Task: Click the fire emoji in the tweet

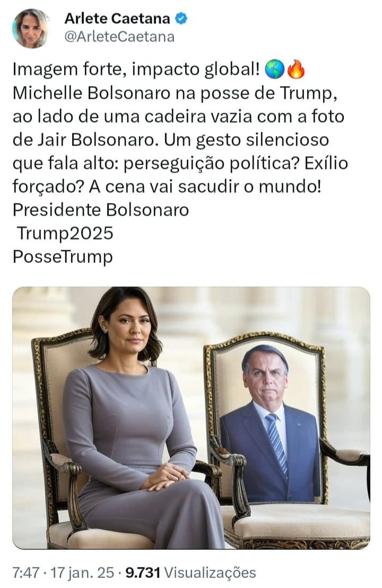Action: coord(296,69)
